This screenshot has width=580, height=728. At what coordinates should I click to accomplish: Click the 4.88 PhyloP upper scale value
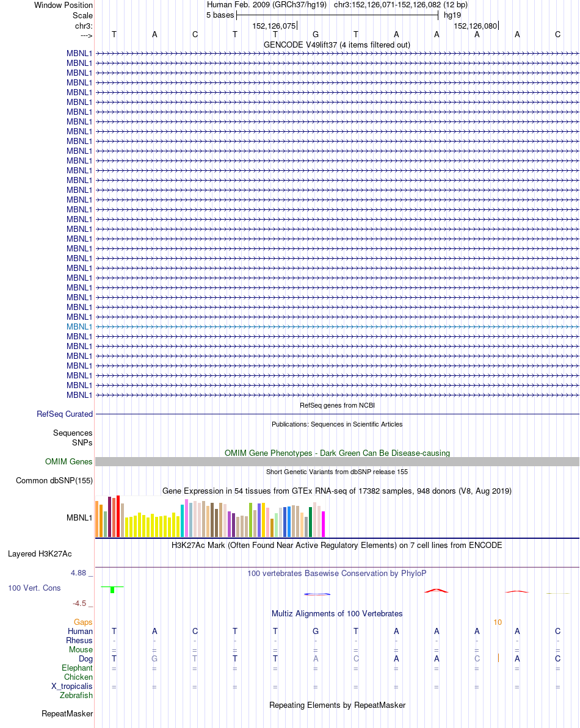tap(79, 573)
